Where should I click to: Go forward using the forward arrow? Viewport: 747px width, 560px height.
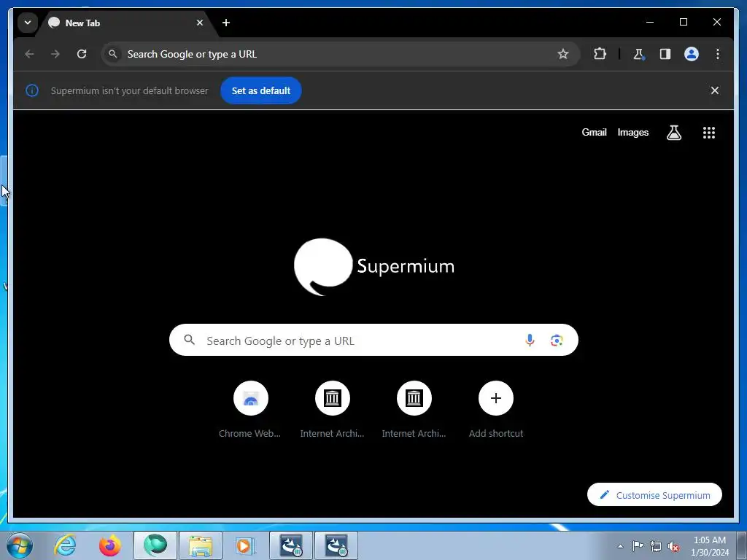click(55, 54)
